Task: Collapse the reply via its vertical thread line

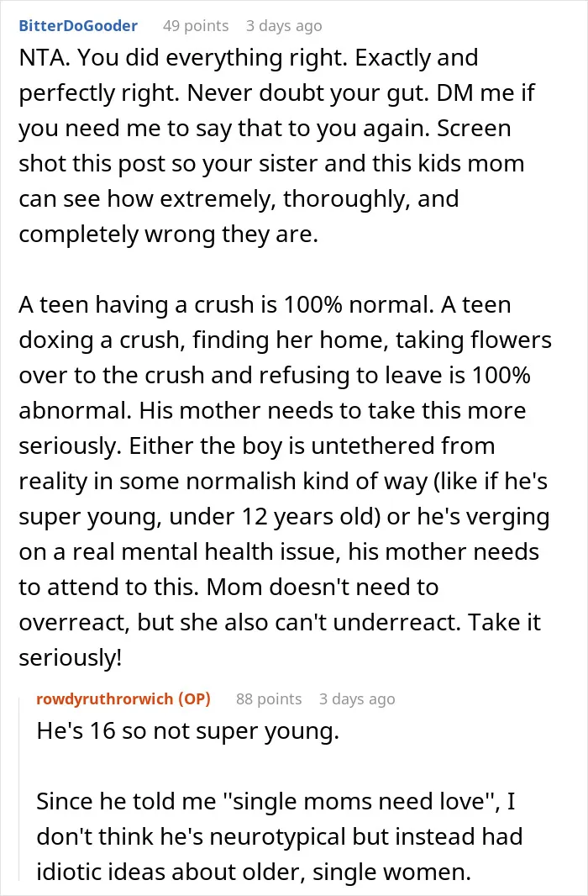Action: point(19,788)
